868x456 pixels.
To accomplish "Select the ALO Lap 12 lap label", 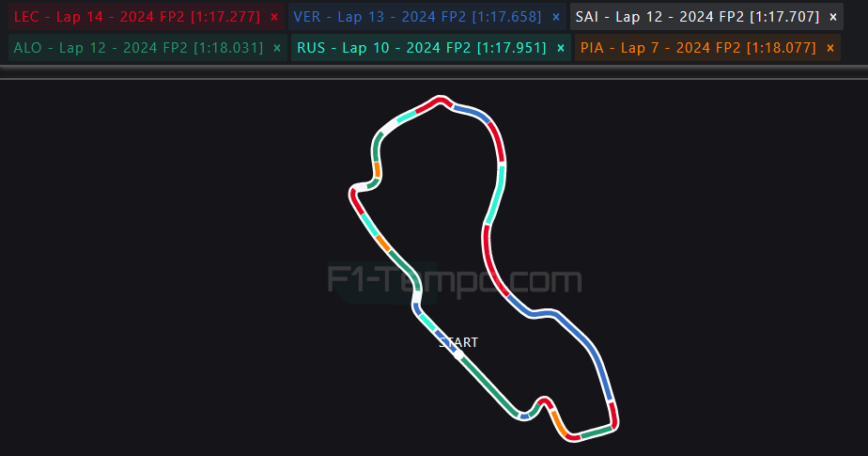I will pyautogui.click(x=138, y=48).
